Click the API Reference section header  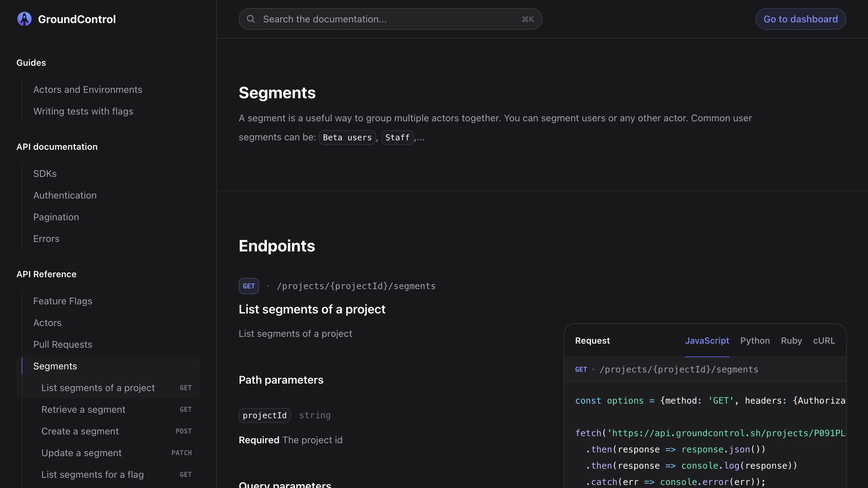click(46, 274)
